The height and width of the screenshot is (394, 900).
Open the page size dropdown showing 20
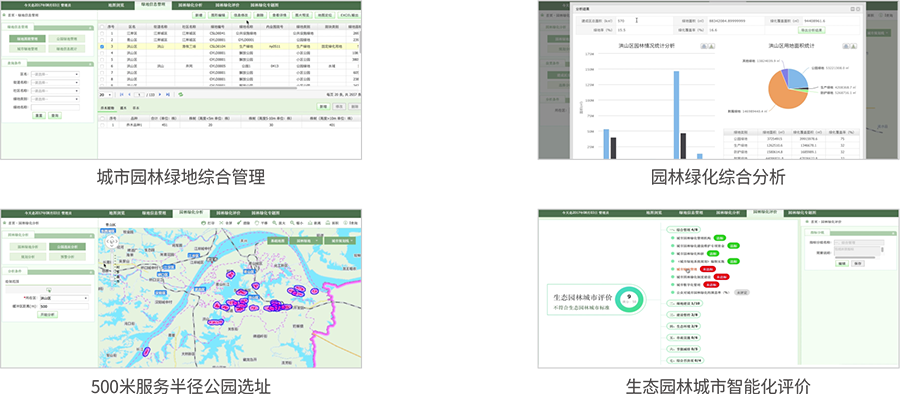[105, 95]
